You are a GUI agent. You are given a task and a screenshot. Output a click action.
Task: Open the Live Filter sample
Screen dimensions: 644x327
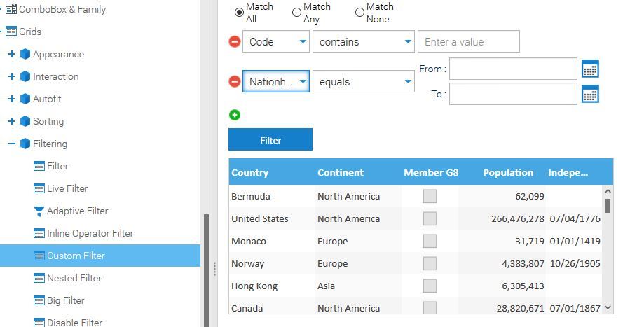pyautogui.click(x=67, y=188)
